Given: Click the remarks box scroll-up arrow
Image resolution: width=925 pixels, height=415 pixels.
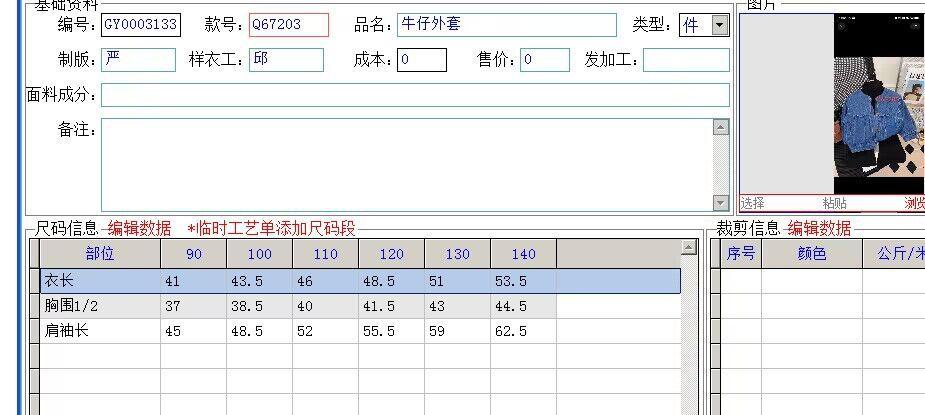Looking at the screenshot, I should coord(721,127).
